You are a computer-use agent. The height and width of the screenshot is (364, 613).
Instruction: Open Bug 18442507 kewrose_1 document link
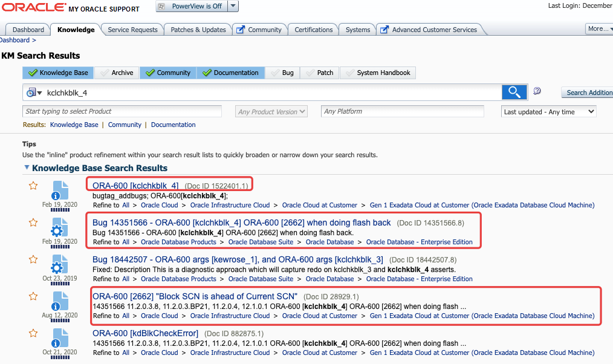(238, 259)
